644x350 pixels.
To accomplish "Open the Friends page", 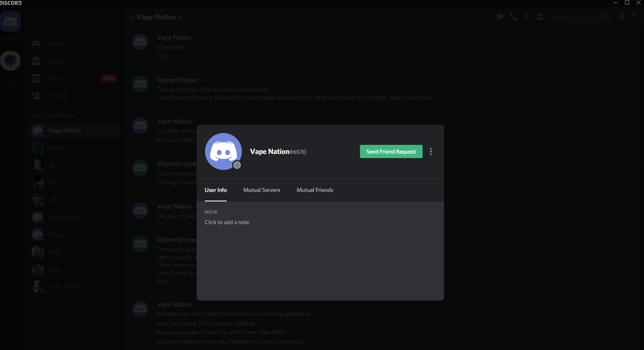I will [74, 96].
